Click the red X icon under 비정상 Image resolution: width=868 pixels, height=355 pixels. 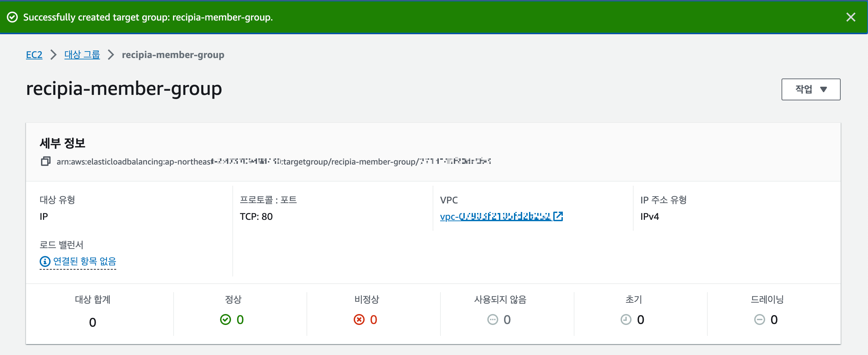tap(359, 320)
